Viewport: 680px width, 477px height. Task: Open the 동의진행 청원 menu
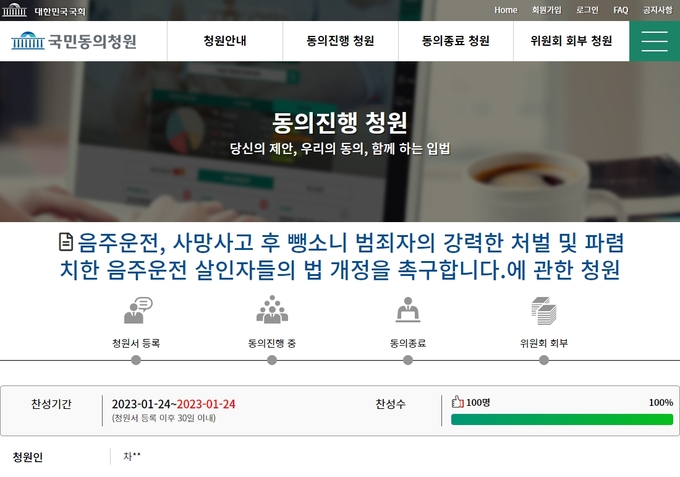(340, 41)
